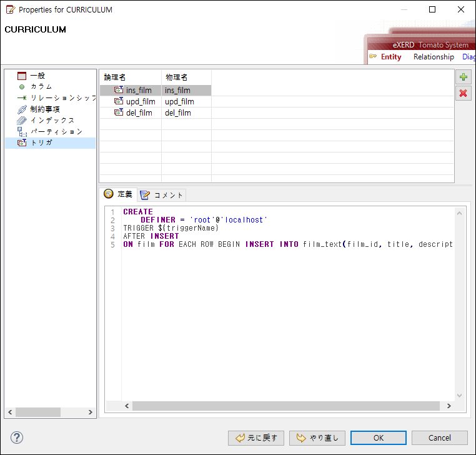Click the SQL editor horizontal scrollbar thumb
Image resolution: width=476 pixels, height=455 pixels.
286,406
